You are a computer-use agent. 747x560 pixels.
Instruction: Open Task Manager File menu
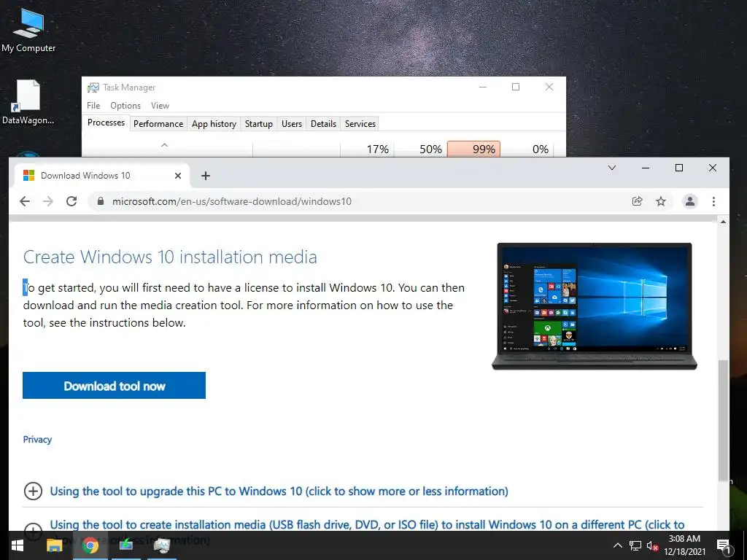[x=93, y=106]
